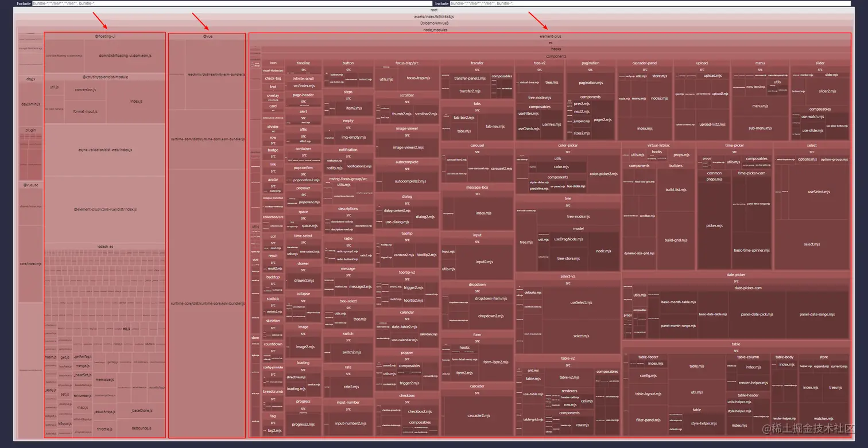Open the element-plus package block header
The width and height of the screenshot is (868, 448).
tap(550, 36)
